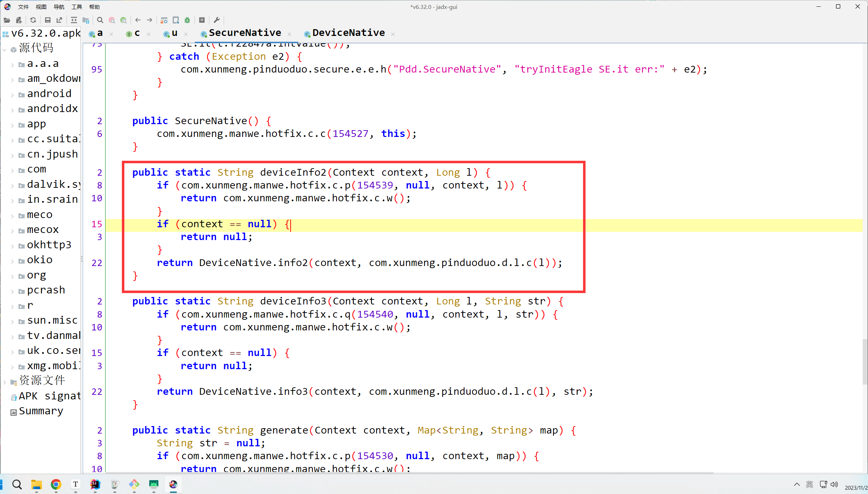Open the Summary item

click(x=37, y=411)
